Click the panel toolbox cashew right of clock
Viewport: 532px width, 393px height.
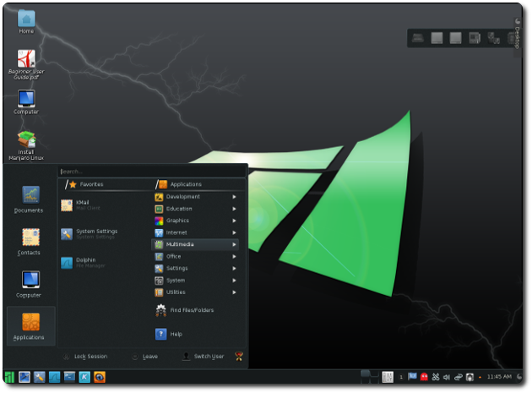click(519, 376)
